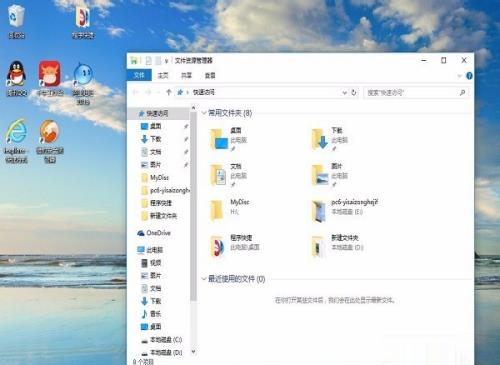Collapse the 最近使用的文件 (0) group
Image resolution: width=500 pixels, height=365 pixels.
click(204, 279)
